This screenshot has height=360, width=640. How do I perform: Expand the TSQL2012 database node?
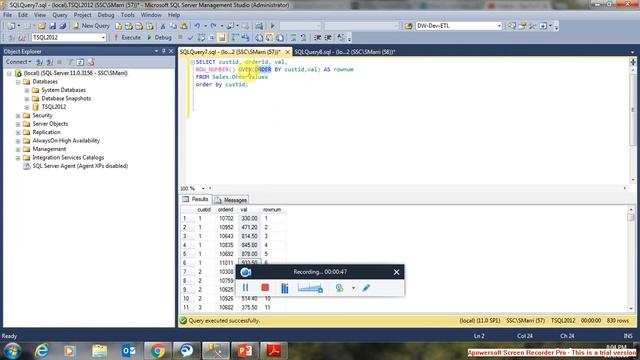click(27, 107)
